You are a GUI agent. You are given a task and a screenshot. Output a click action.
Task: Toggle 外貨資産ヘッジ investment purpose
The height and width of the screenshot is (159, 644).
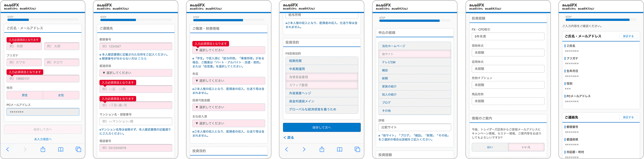click(x=322, y=93)
